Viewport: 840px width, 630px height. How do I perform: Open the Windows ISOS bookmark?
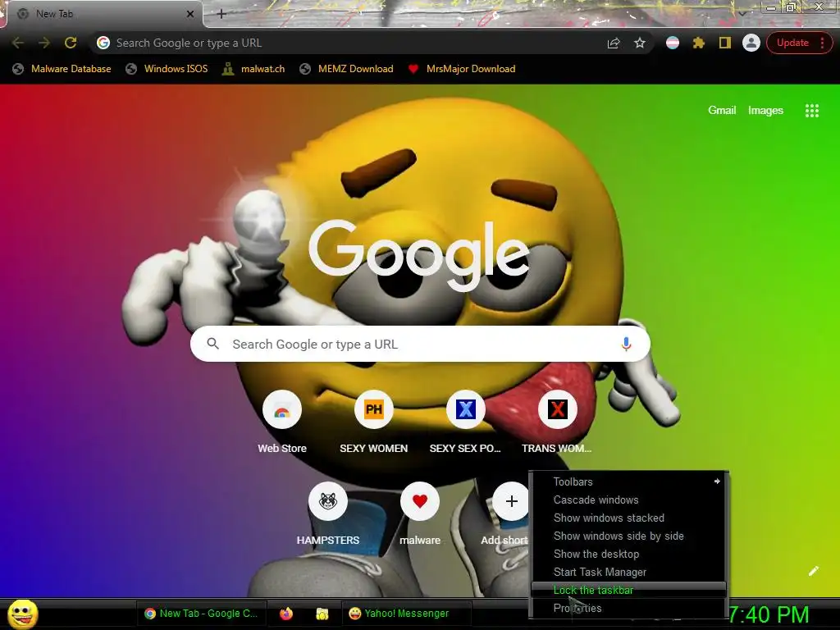tap(167, 69)
